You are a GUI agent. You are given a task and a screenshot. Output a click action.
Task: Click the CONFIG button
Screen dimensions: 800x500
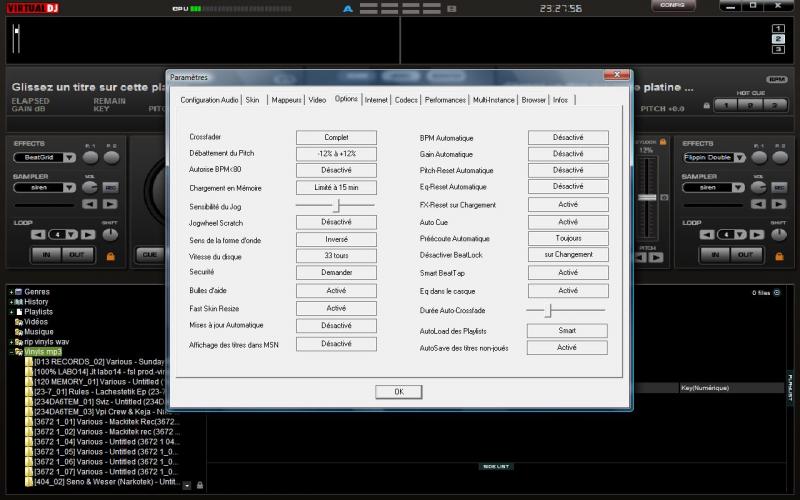pos(672,6)
